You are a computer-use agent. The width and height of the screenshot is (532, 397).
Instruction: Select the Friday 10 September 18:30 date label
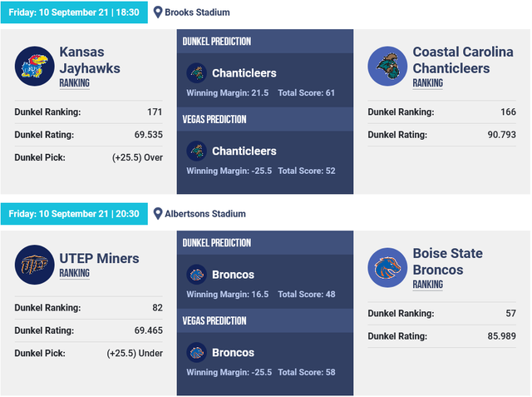coord(74,12)
